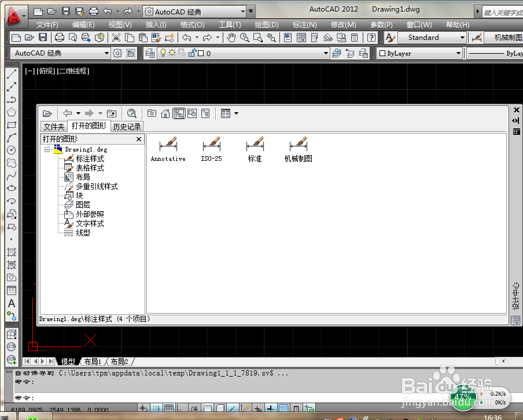Open the 格式(O) menu

point(193,25)
